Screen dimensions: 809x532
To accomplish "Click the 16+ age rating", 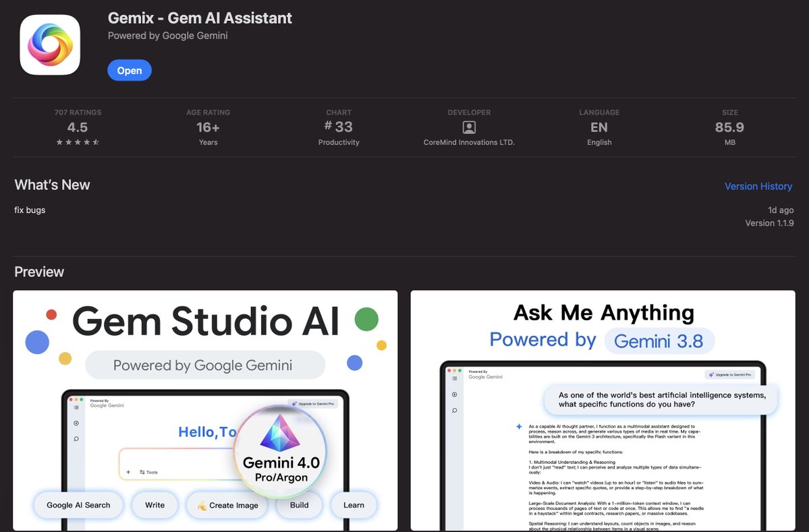I will click(208, 127).
